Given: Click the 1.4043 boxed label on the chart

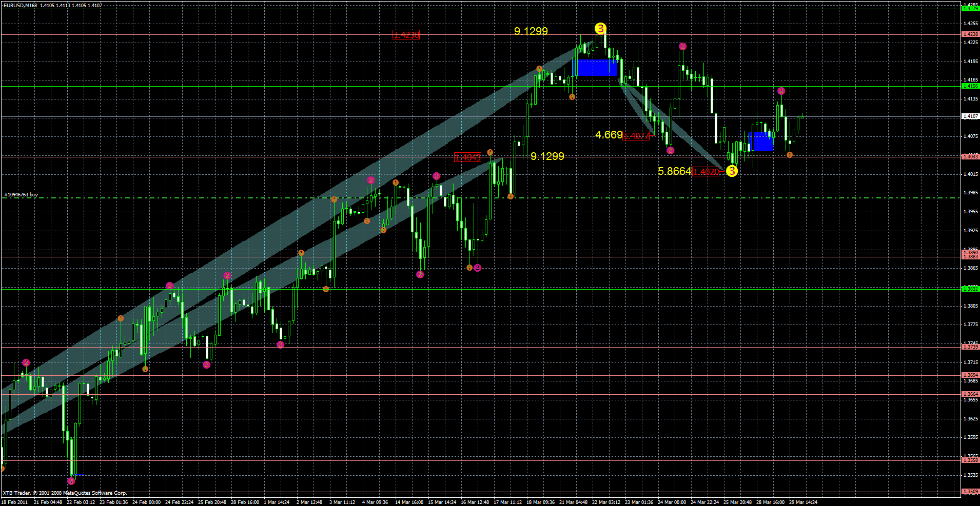Looking at the screenshot, I should tap(467, 157).
